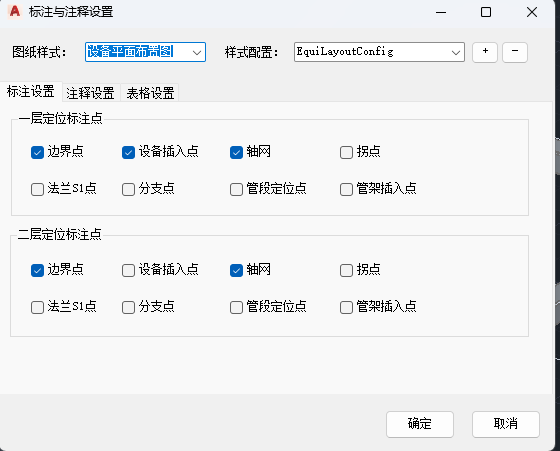
Task: Check 分支点 in 二层定位标注点
Action: [128, 307]
